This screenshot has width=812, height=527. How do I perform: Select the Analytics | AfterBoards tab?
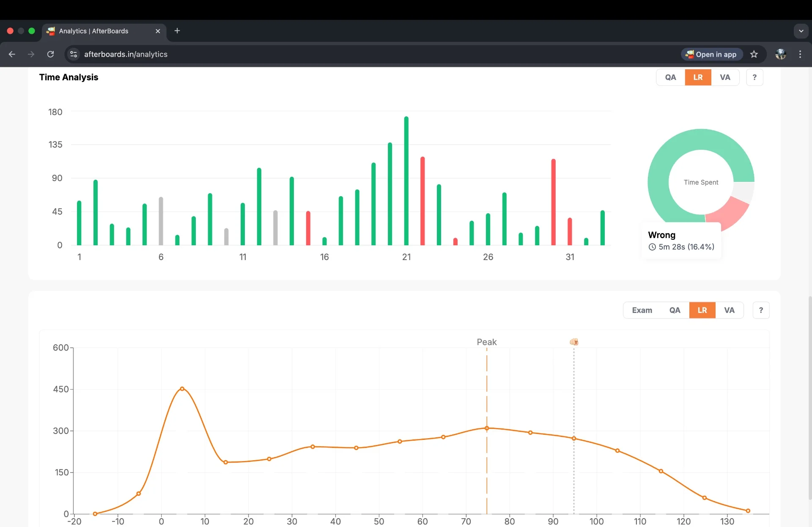(104, 31)
